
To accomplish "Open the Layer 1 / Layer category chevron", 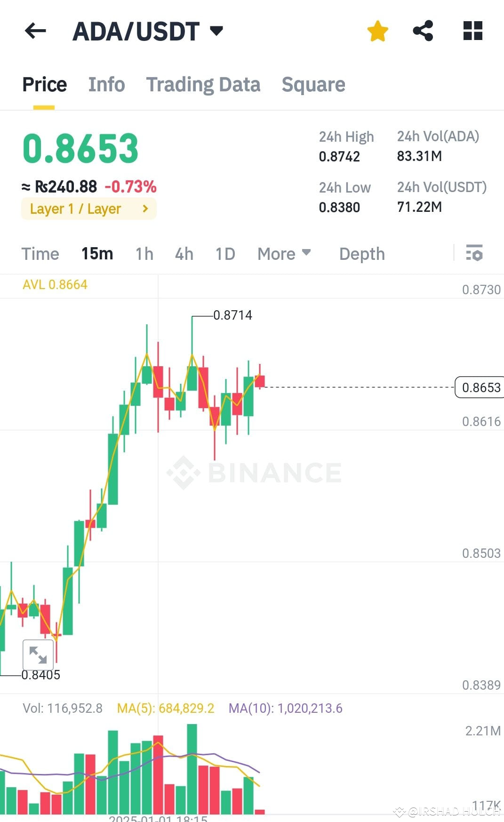I will coord(145,209).
